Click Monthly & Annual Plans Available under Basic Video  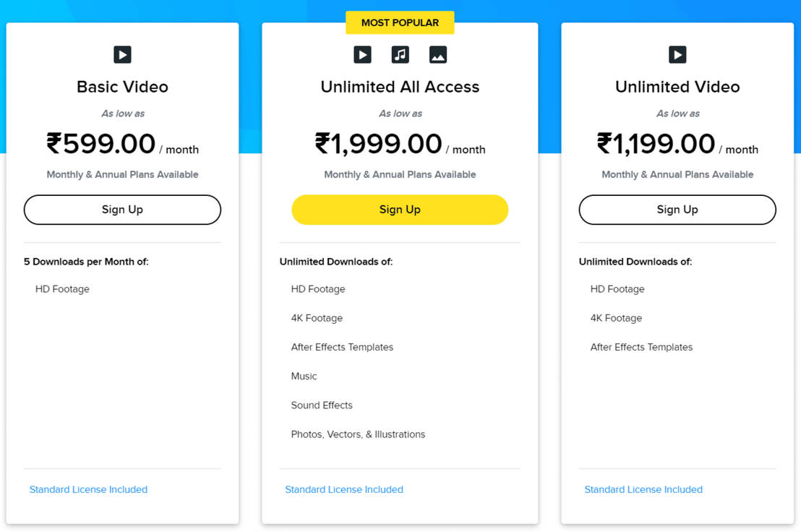(122, 174)
